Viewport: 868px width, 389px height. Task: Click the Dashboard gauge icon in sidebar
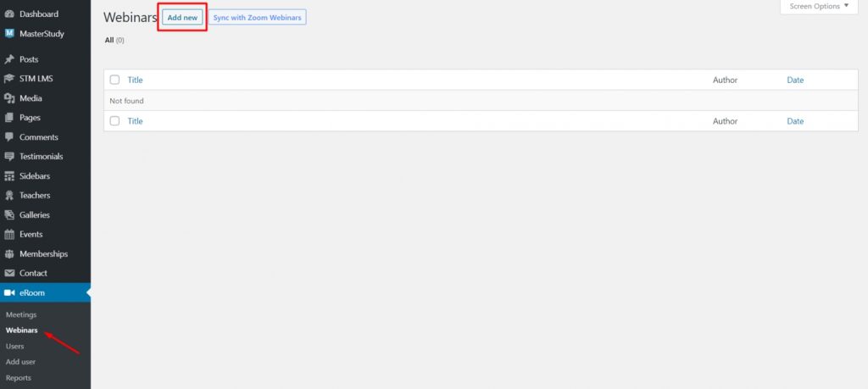[x=9, y=14]
